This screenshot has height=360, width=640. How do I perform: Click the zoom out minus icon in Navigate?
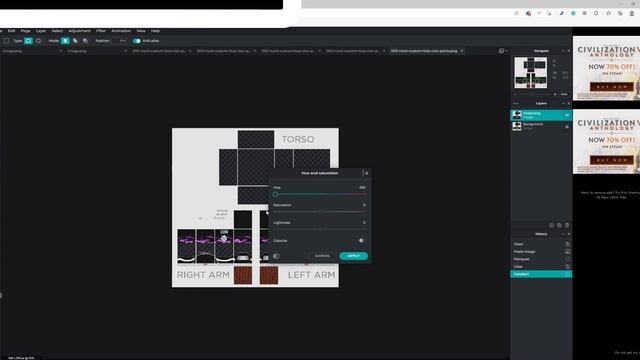coord(515,94)
